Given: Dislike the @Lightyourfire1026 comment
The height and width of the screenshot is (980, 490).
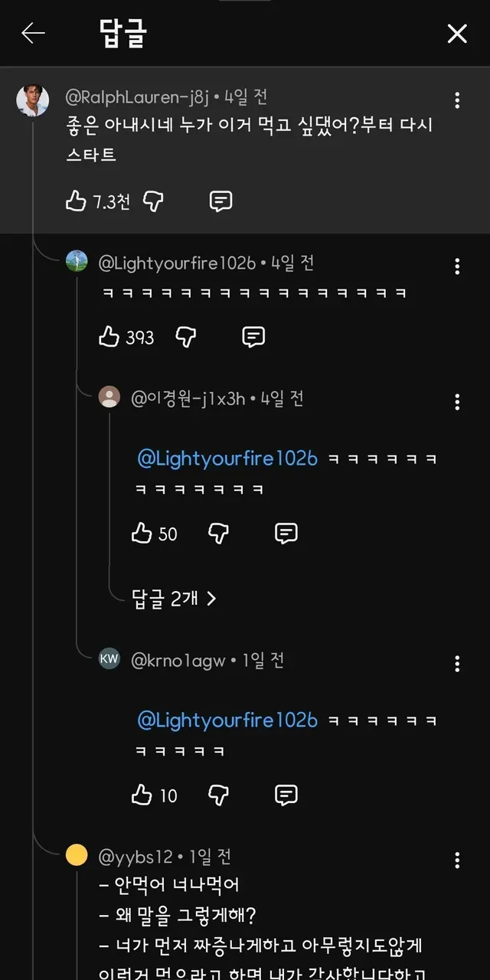Looking at the screenshot, I should [x=186, y=337].
